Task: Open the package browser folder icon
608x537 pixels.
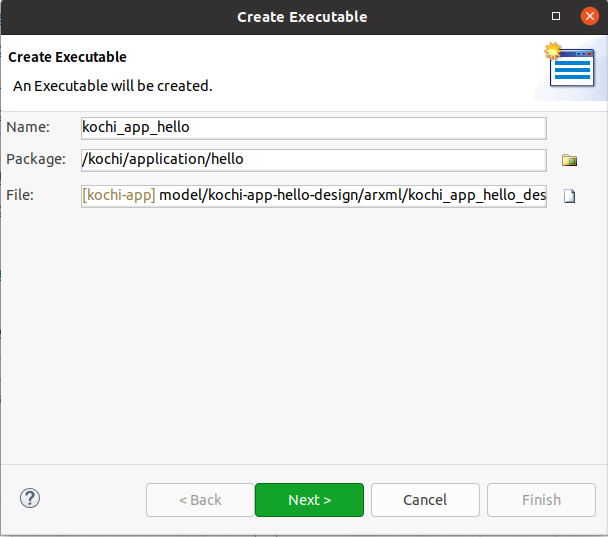Action: [569, 160]
